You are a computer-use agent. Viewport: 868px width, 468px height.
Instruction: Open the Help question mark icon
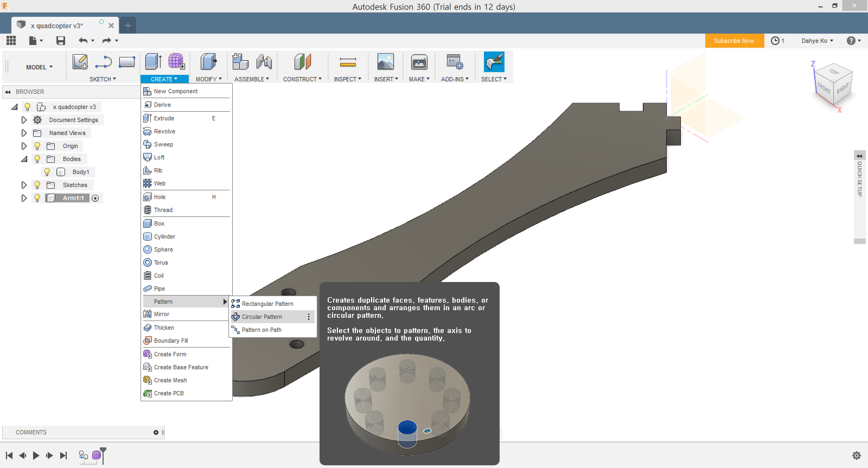point(851,41)
